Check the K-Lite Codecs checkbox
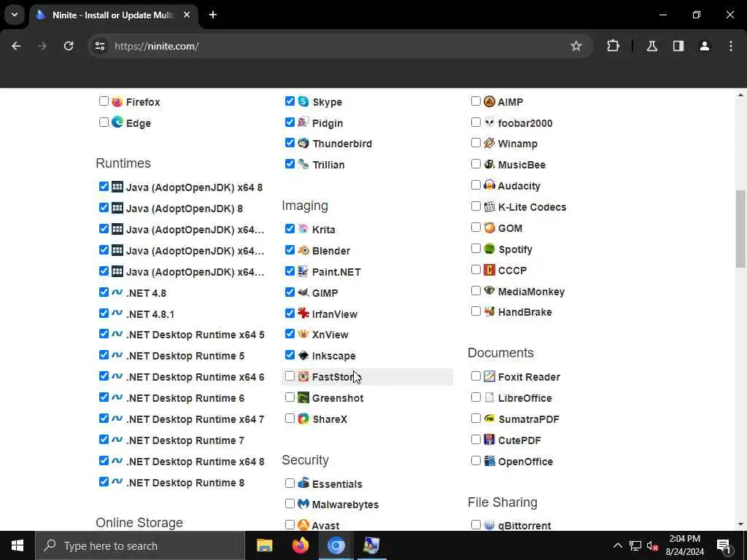The image size is (747, 560). point(476,206)
